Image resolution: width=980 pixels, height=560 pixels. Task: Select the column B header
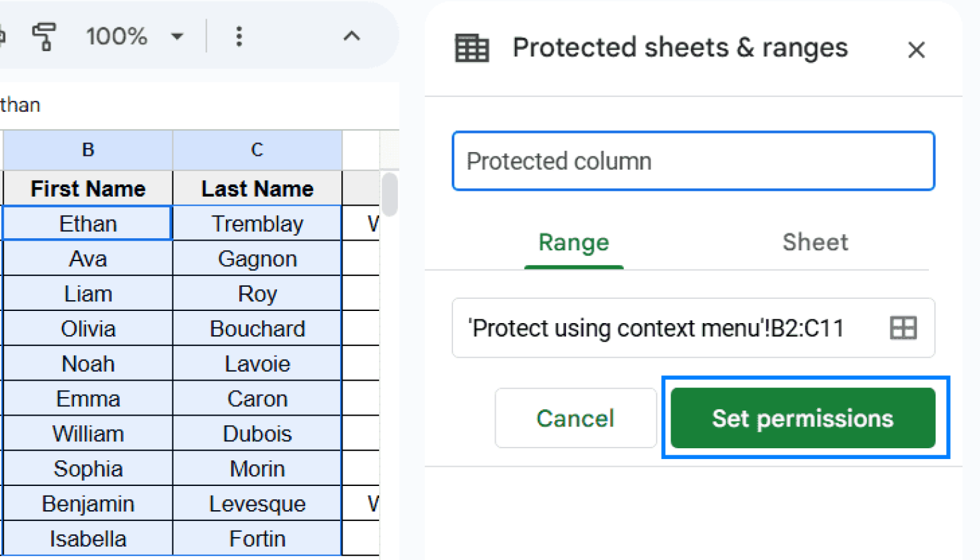(x=87, y=149)
